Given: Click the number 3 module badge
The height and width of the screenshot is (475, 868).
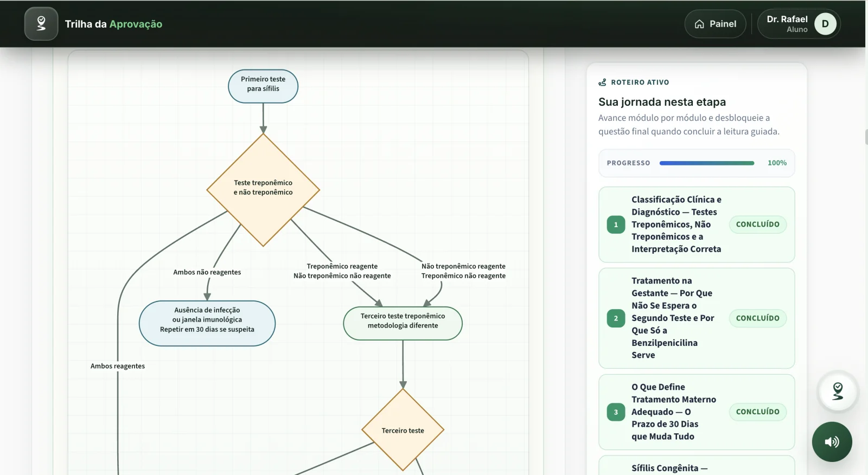Looking at the screenshot, I should [616, 412].
